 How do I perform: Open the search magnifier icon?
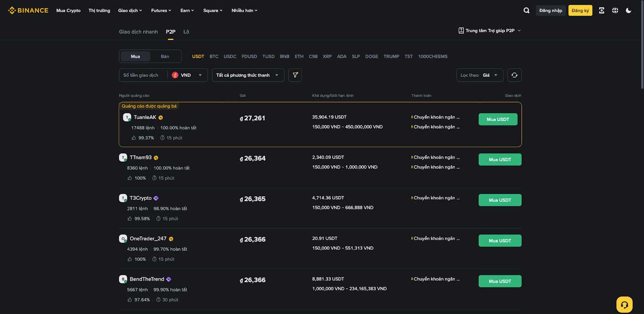526,10
